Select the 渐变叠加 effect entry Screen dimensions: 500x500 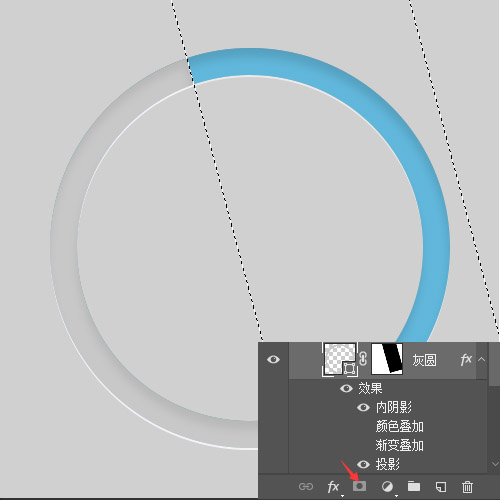click(x=399, y=445)
